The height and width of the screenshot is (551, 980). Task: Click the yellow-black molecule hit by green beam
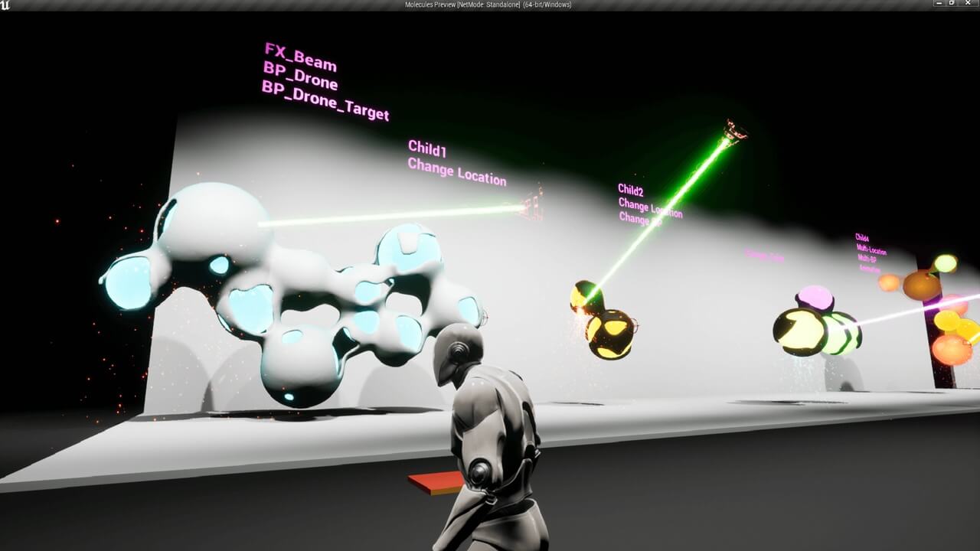click(603, 320)
